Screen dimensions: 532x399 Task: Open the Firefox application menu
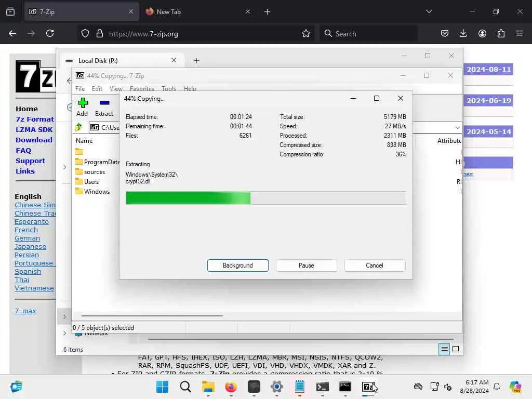(520, 33)
